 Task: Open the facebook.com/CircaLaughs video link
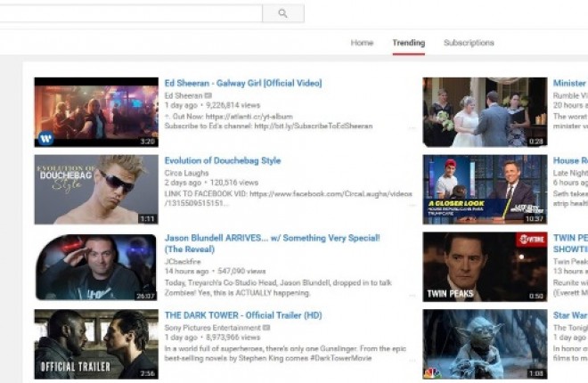tap(289, 199)
